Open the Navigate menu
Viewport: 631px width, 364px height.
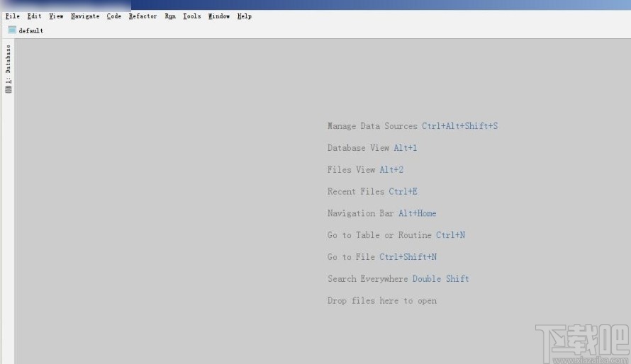pyautogui.click(x=85, y=16)
